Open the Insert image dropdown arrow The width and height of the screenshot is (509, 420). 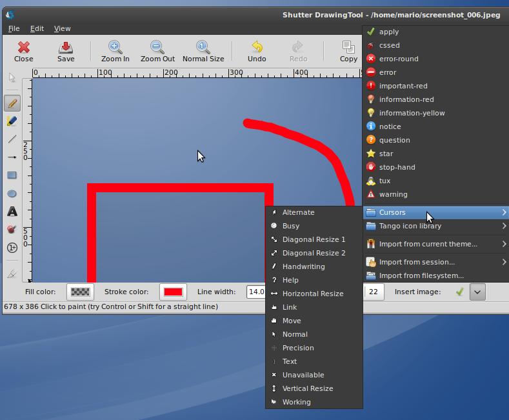click(477, 292)
